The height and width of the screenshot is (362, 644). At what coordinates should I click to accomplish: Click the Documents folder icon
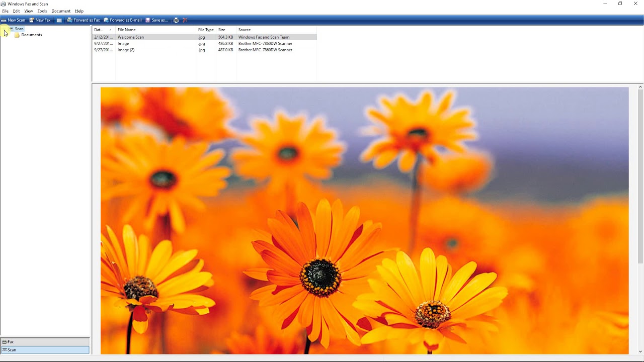pyautogui.click(x=17, y=35)
